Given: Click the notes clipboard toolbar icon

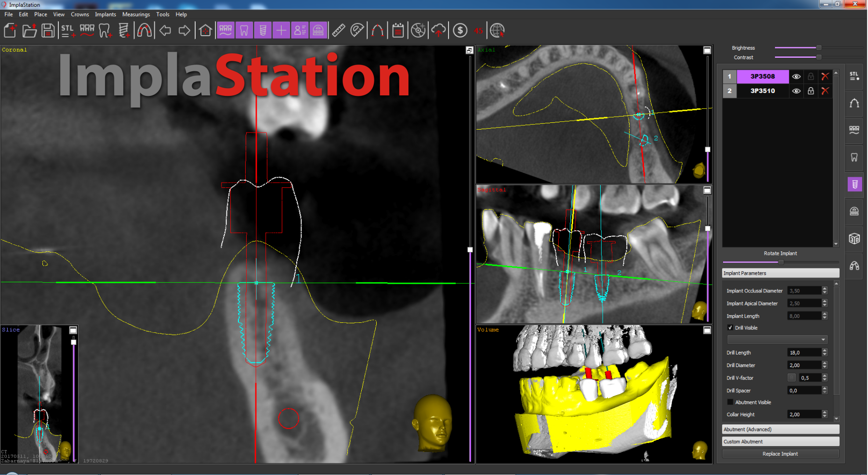Looking at the screenshot, I should [398, 31].
